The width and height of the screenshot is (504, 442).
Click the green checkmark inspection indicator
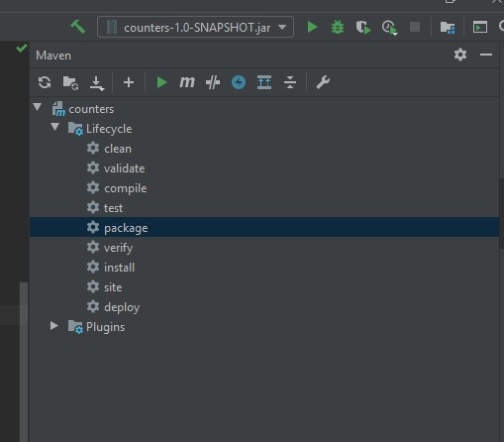[x=22, y=49]
